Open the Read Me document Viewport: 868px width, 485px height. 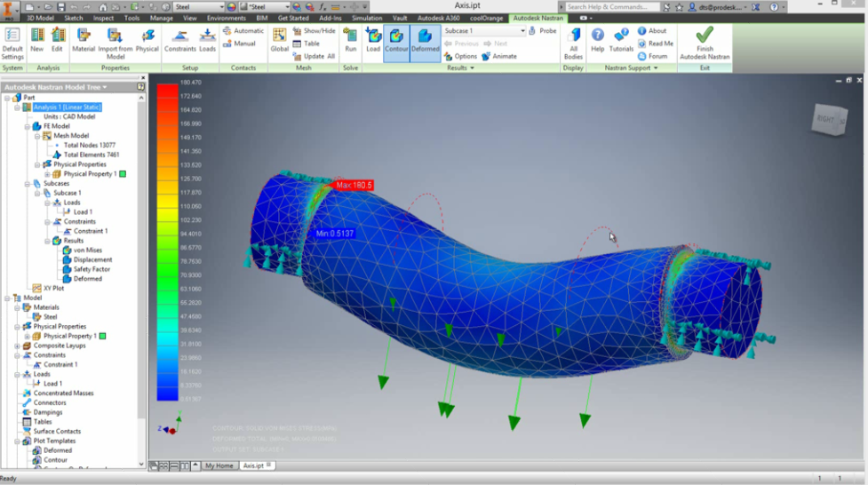coord(656,44)
